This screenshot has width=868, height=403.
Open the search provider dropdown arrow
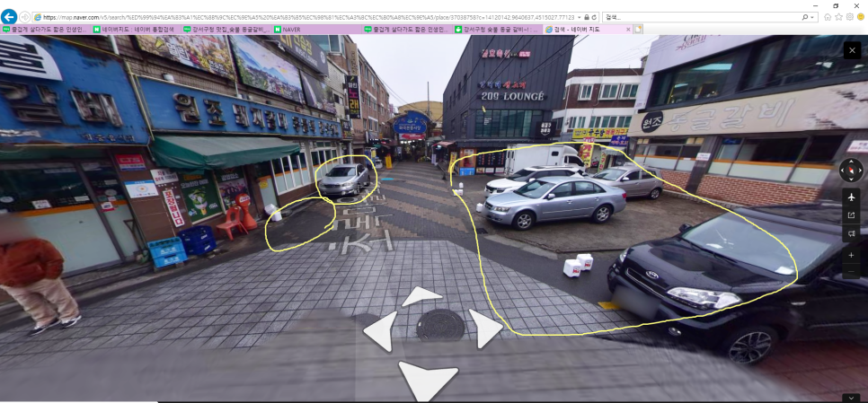tap(812, 17)
